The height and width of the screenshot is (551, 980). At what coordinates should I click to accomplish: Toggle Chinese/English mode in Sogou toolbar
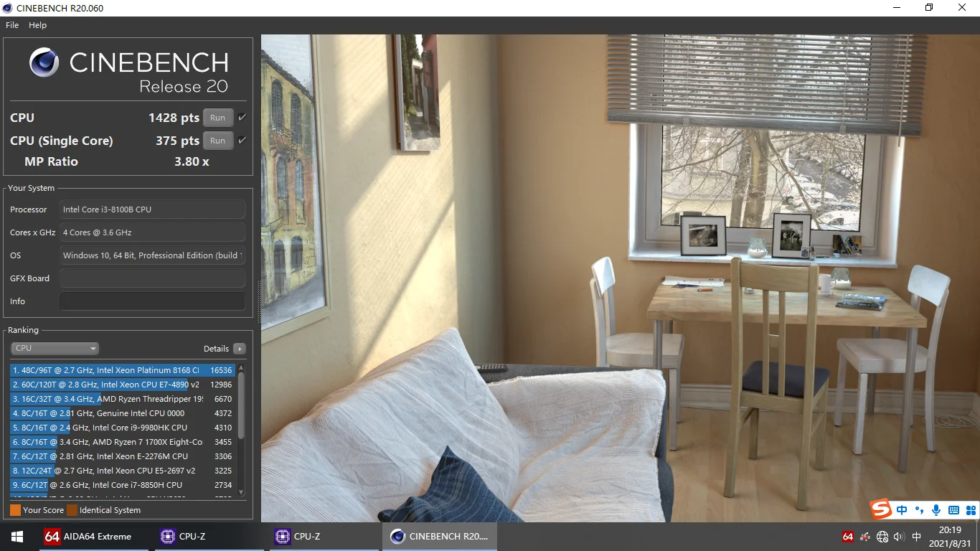(902, 510)
